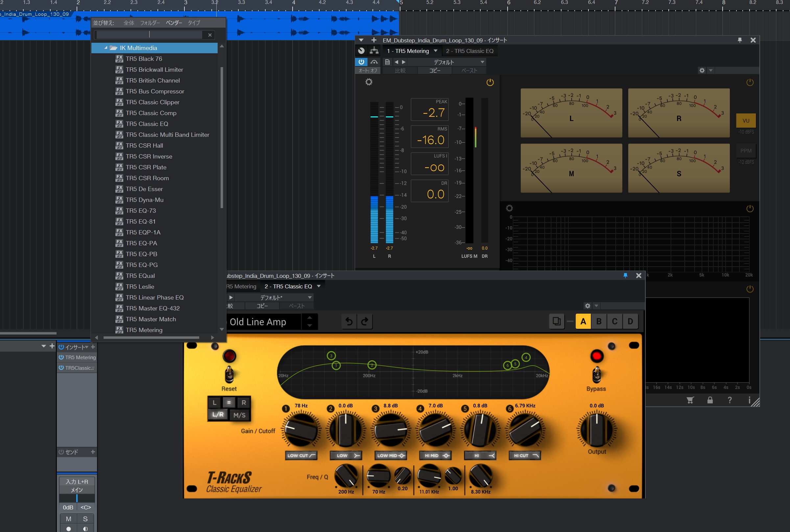This screenshot has height=532, width=790.
Task: Toggle TR5Classic insert power in channel
Action: pyautogui.click(x=61, y=368)
